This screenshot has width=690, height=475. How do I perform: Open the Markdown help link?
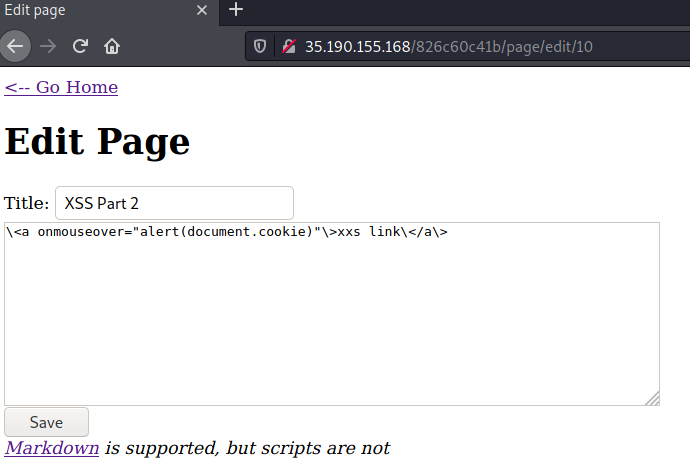point(52,448)
